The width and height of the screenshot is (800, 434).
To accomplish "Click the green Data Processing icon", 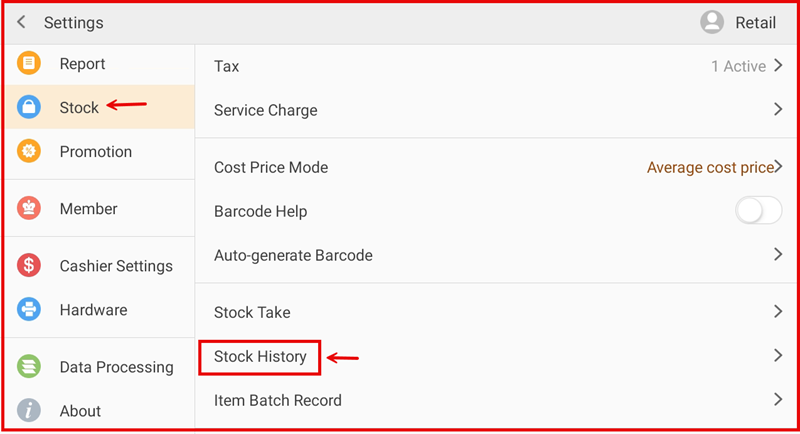I will click(x=30, y=367).
